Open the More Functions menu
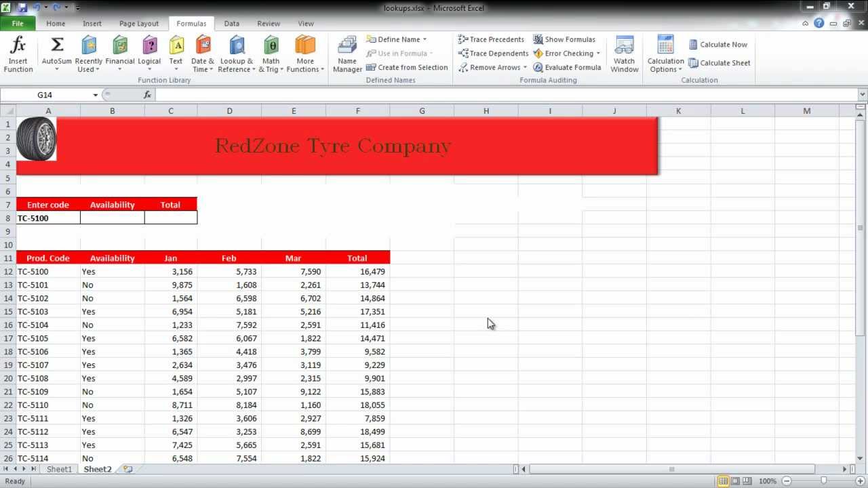This screenshot has height=488, width=868. (305, 54)
